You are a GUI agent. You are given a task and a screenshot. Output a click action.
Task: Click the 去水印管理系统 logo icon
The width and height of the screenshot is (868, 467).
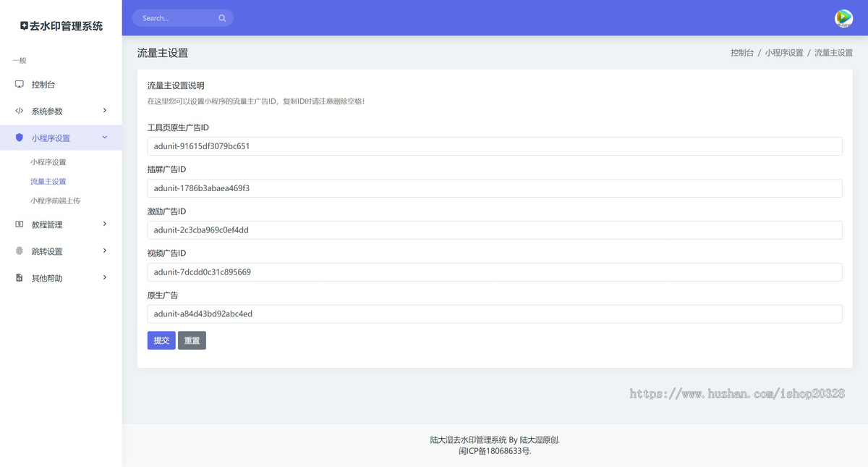24,26
